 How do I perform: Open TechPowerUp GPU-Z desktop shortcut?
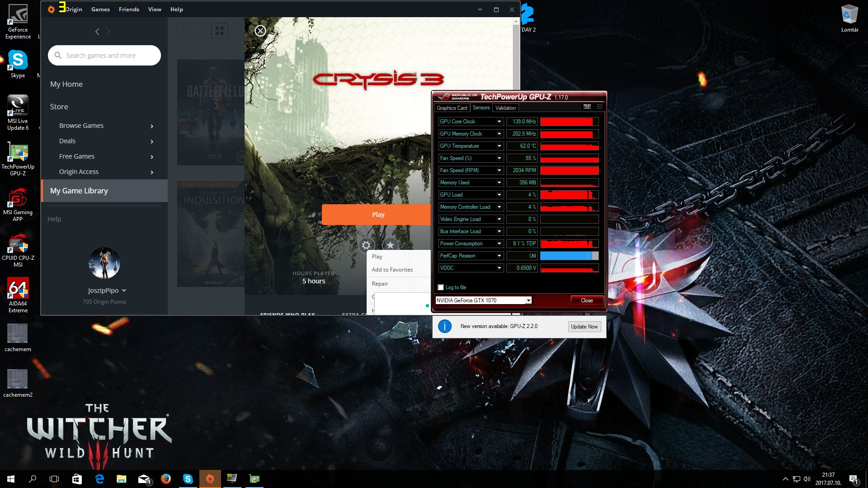click(18, 158)
